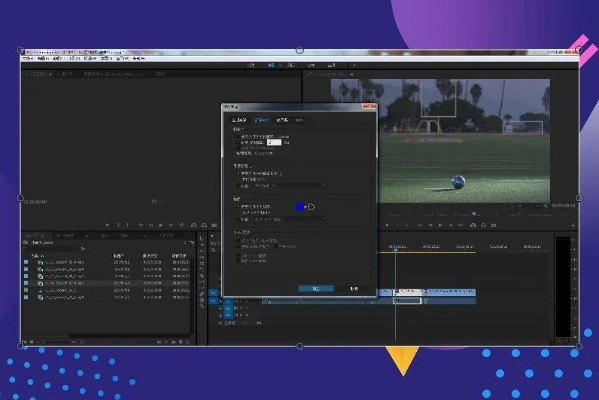
Task: Cancel the Modify Clip dialog
Action: pos(354,289)
